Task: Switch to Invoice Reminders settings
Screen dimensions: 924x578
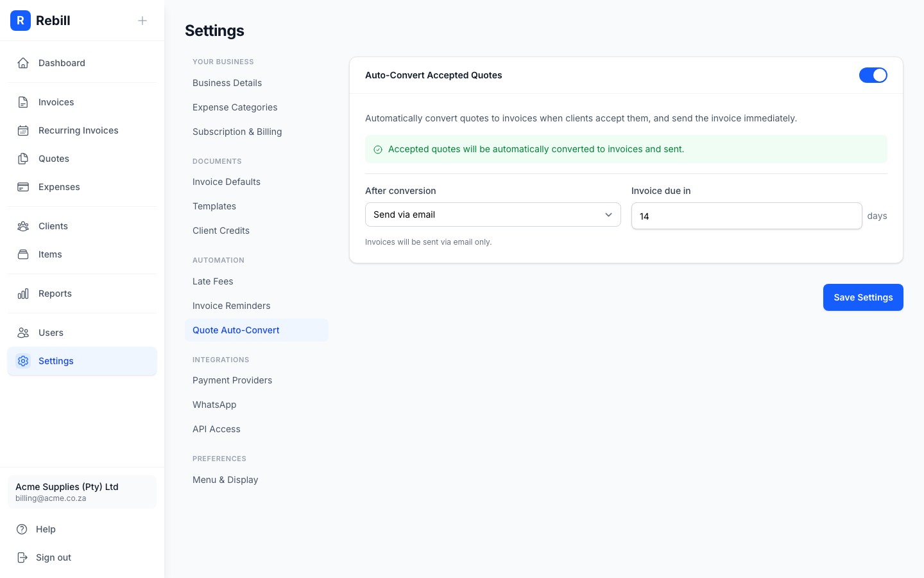Action: 231,305
